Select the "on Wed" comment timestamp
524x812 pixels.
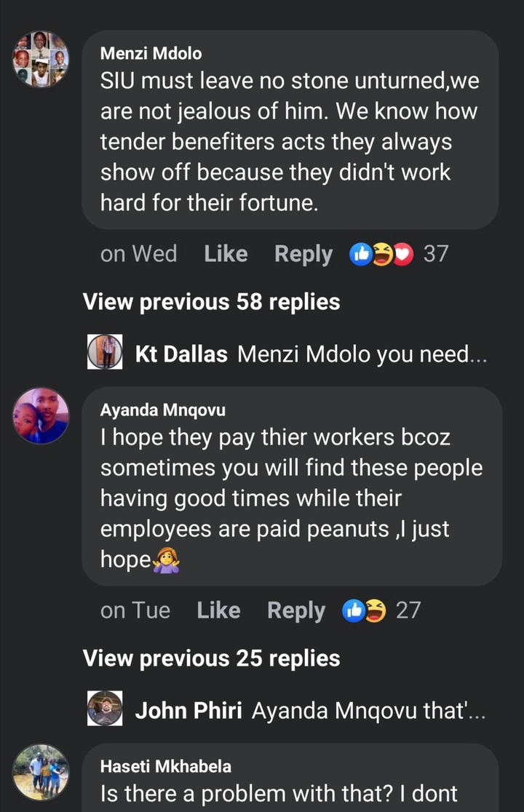pyautogui.click(x=139, y=254)
